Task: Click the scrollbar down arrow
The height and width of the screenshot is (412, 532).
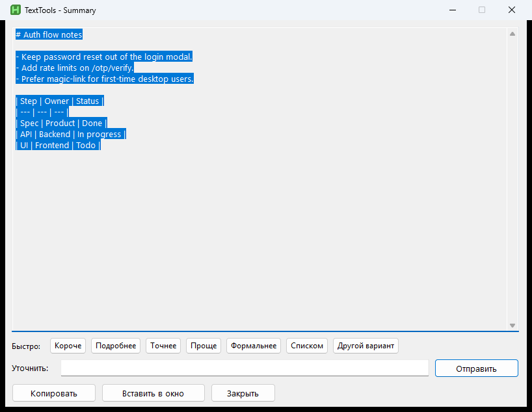Action: pos(512,326)
